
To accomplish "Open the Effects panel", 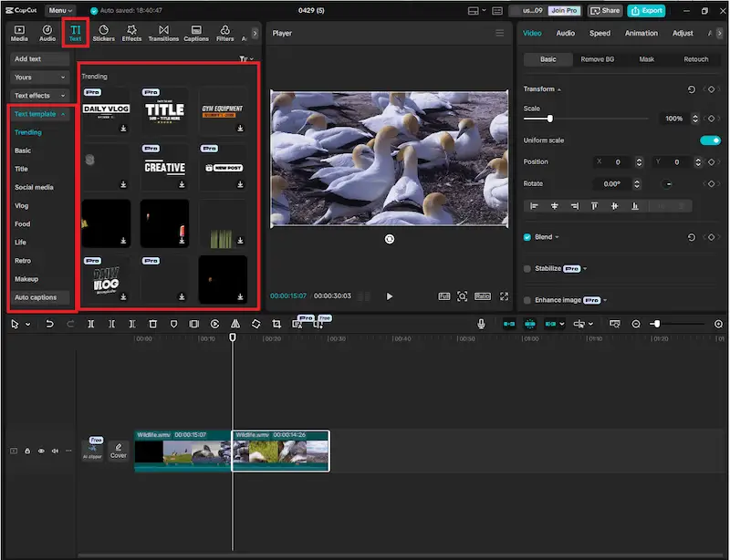I will [131, 33].
